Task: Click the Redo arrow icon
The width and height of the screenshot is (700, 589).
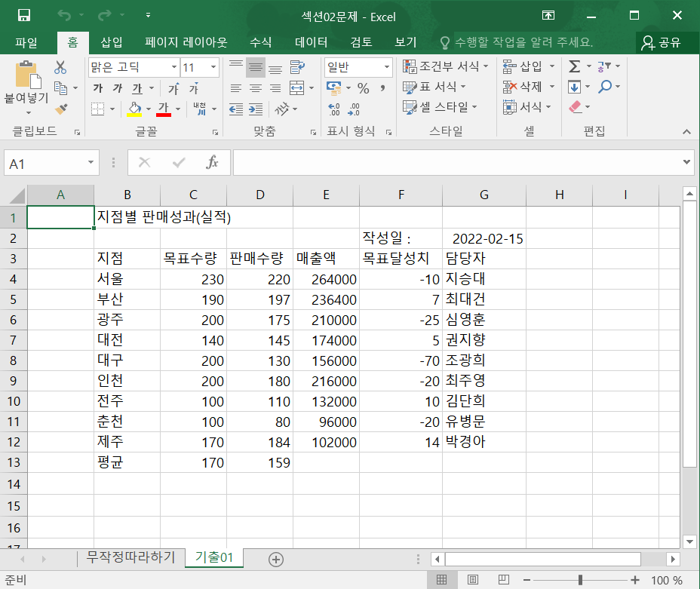Action: pos(104,16)
